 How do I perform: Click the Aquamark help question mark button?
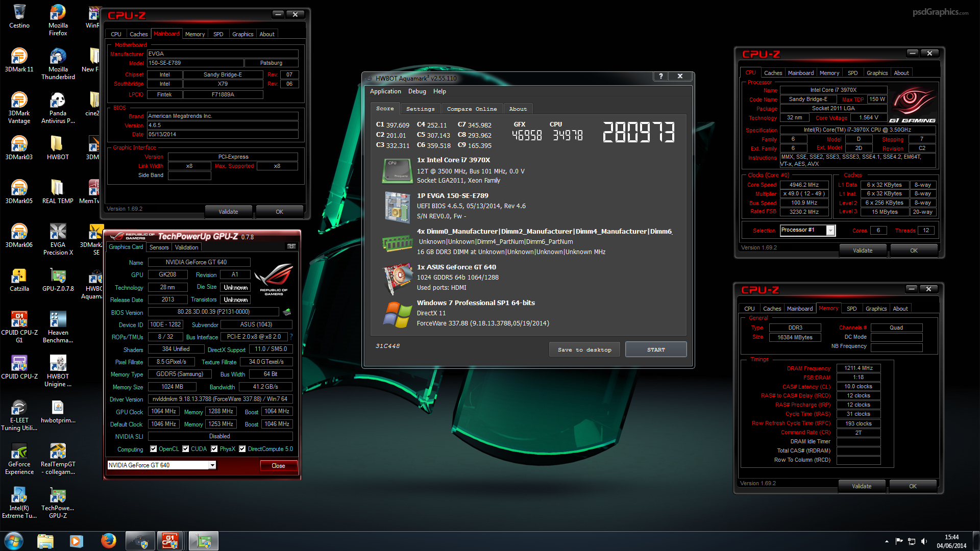[x=660, y=76]
